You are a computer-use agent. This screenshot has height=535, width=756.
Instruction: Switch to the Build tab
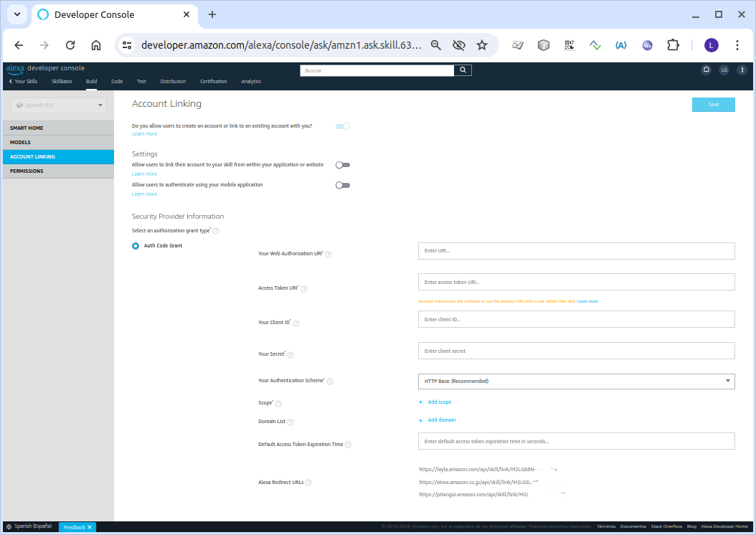coord(92,82)
